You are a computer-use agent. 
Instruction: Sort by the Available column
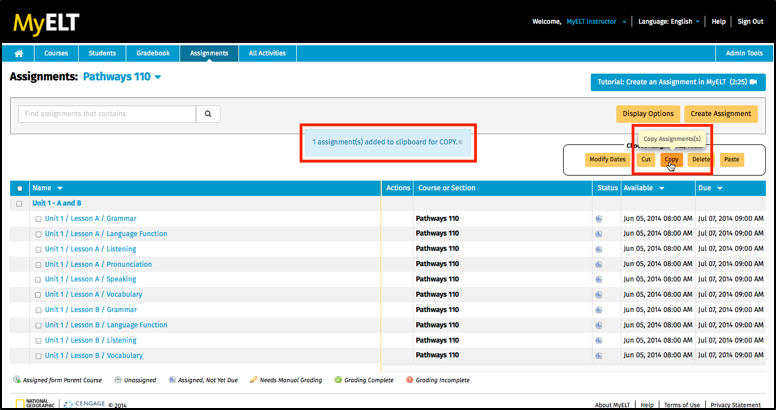[x=643, y=188]
